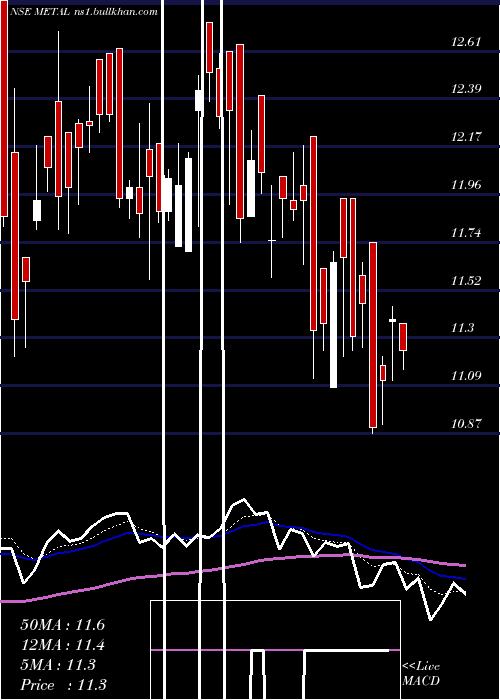Click the 12.39 price axis label
500x700 pixels.
coord(466,89)
